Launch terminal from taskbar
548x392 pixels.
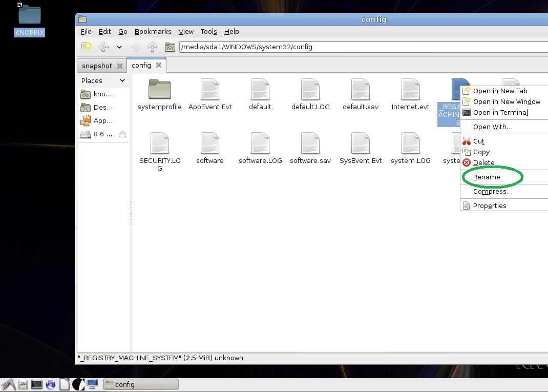coord(37,385)
